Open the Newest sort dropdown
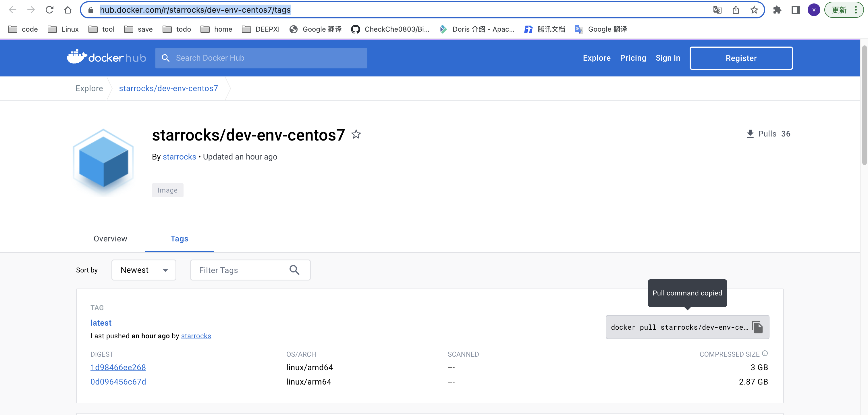 tap(144, 270)
